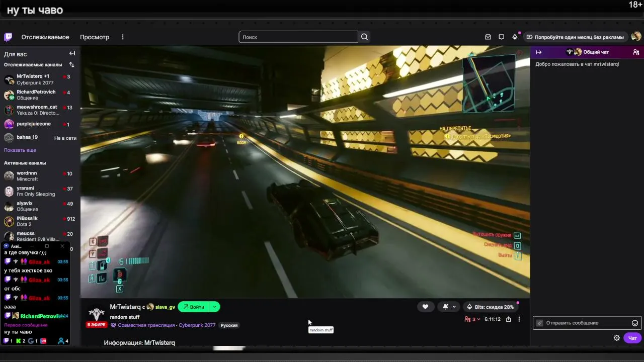The height and width of the screenshot is (362, 644).
Task: Expand the viewer count dropdown showing 3
Action: 472,319
